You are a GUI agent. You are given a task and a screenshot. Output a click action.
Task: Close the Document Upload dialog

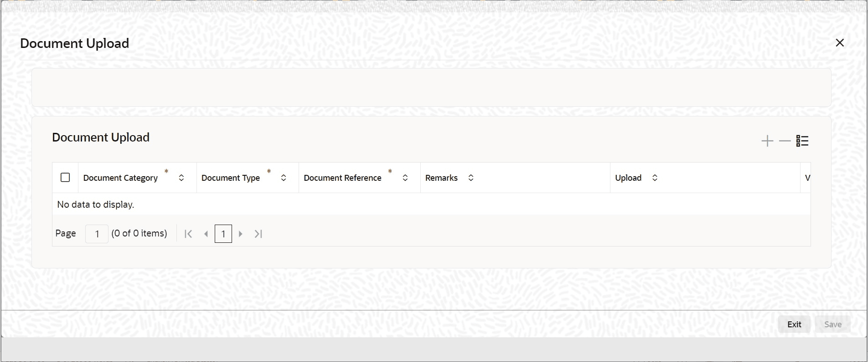click(x=840, y=43)
